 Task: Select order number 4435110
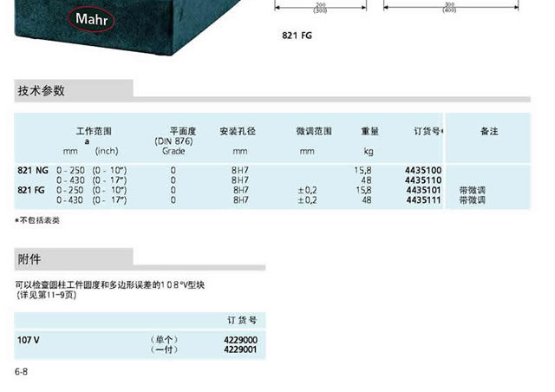tap(423, 180)
